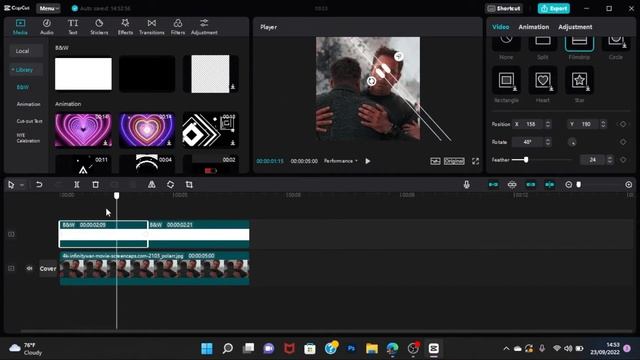The width and height of the screenshot is (640, 360).
Task: Toggle lock on the overlay track
Action: coord(11,234)
